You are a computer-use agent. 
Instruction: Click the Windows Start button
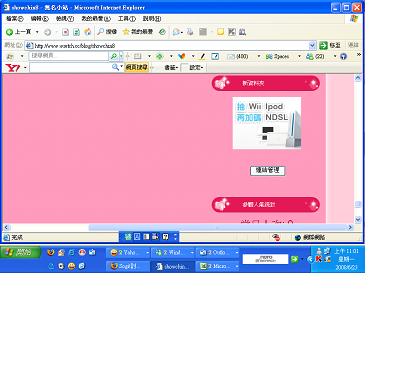20,252
